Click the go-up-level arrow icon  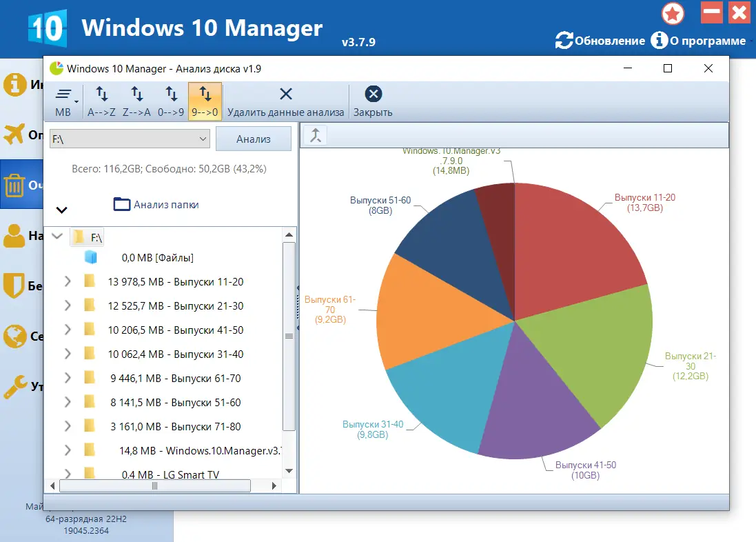[316, 136]
